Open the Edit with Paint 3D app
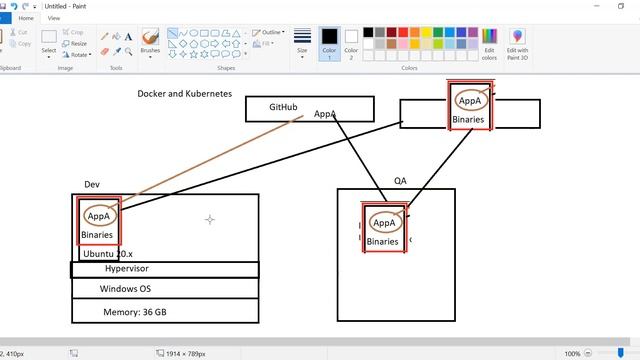 tap(517, 44)
